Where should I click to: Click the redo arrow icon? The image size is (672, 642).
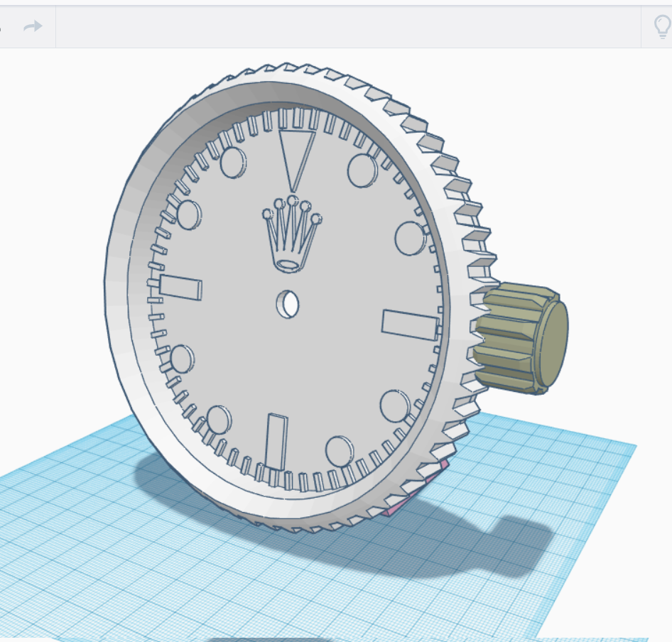[33, 26]
